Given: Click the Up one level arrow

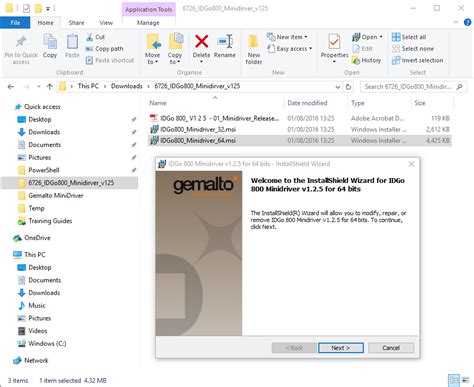Looking at the screenshot, I should click(50, 87).
